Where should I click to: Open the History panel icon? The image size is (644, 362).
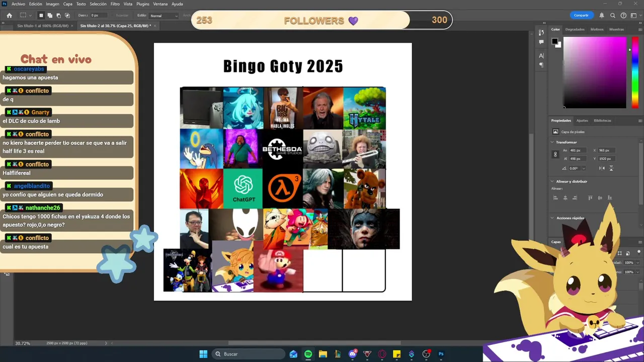(x=541, y=33)
